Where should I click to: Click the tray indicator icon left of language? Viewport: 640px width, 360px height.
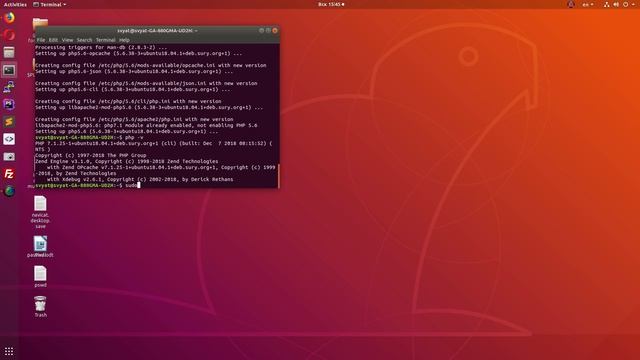point(571,4)
